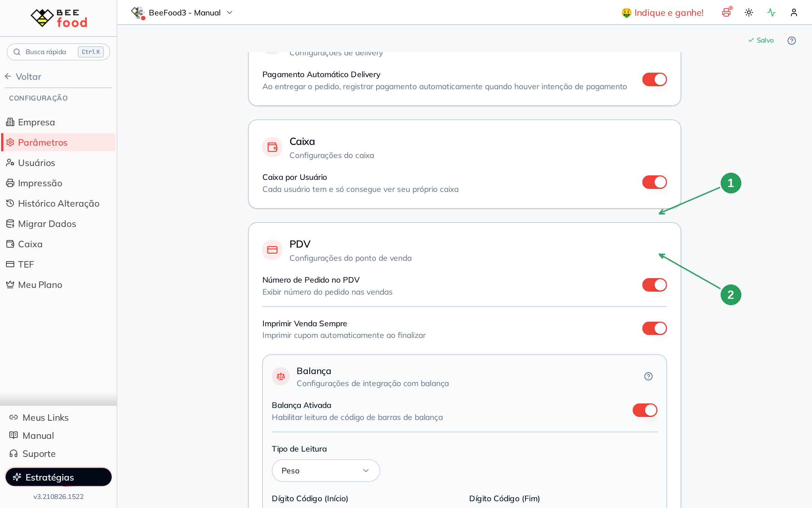Toggle light/dark theme sun icon
This screenshot has width=812, height=508.
pos(749,12)
